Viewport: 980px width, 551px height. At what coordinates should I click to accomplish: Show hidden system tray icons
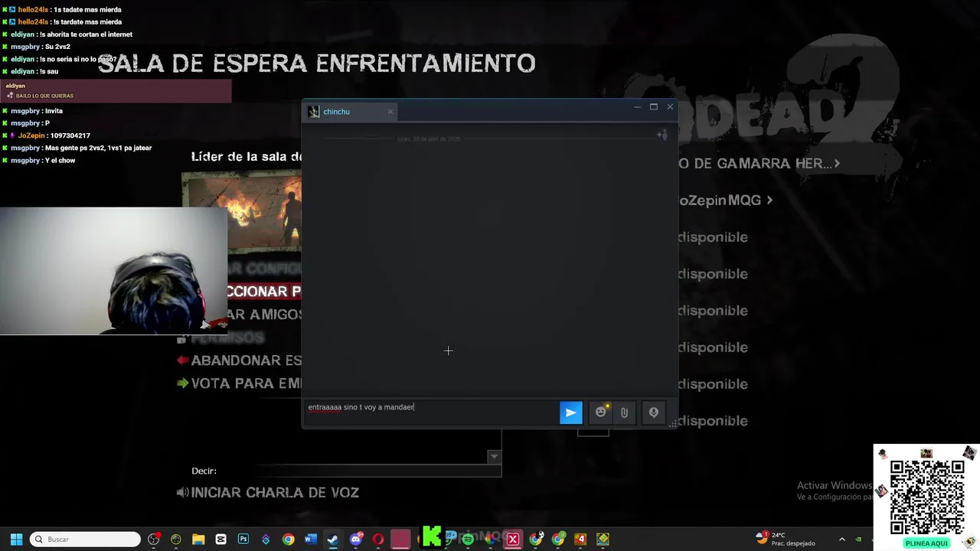click(x=842, y=540)
